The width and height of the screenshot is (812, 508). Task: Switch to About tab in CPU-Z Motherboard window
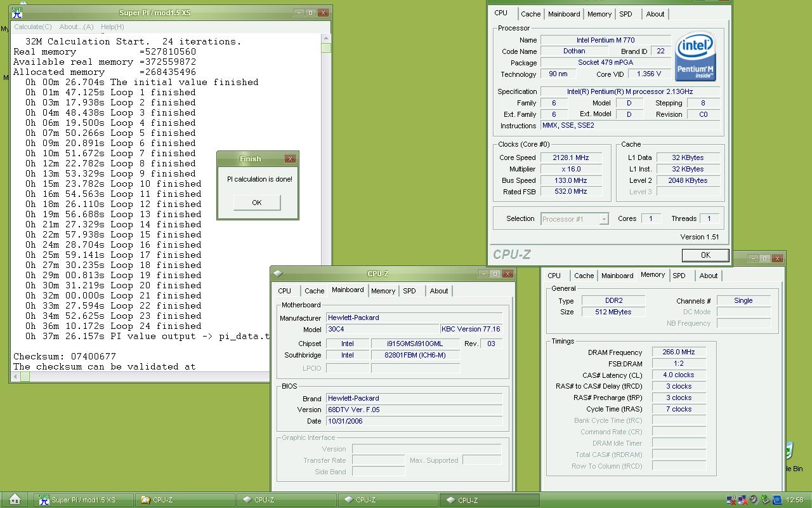pos(439,291)
